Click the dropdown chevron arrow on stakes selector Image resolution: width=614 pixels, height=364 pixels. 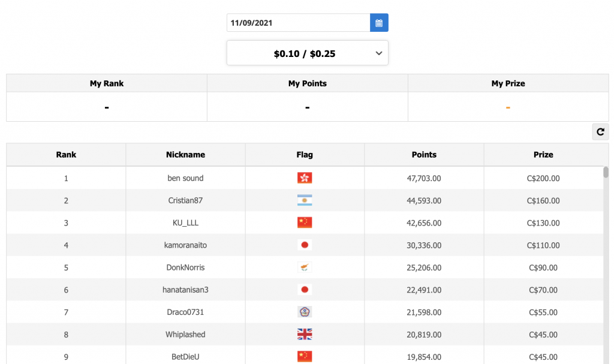tap(379, 53)
